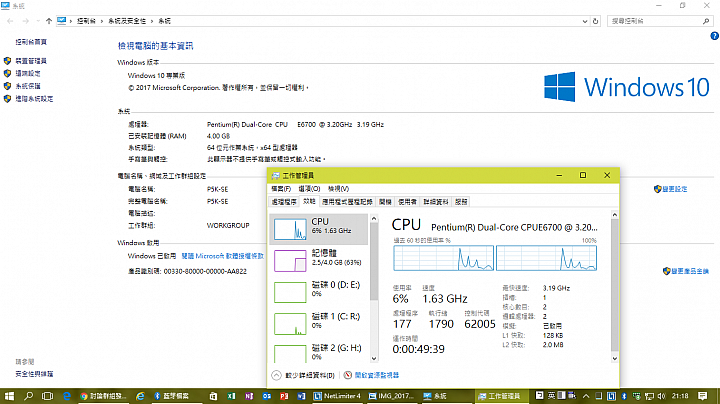
Task: Open 進階系統設定 in the left sidebar
Action: [x=34, y=99]
